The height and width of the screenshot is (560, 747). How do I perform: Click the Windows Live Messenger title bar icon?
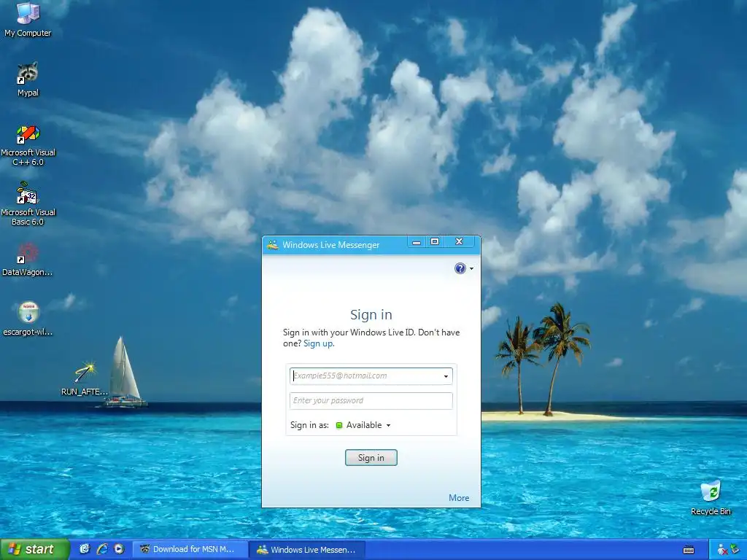tap(273, 245)
